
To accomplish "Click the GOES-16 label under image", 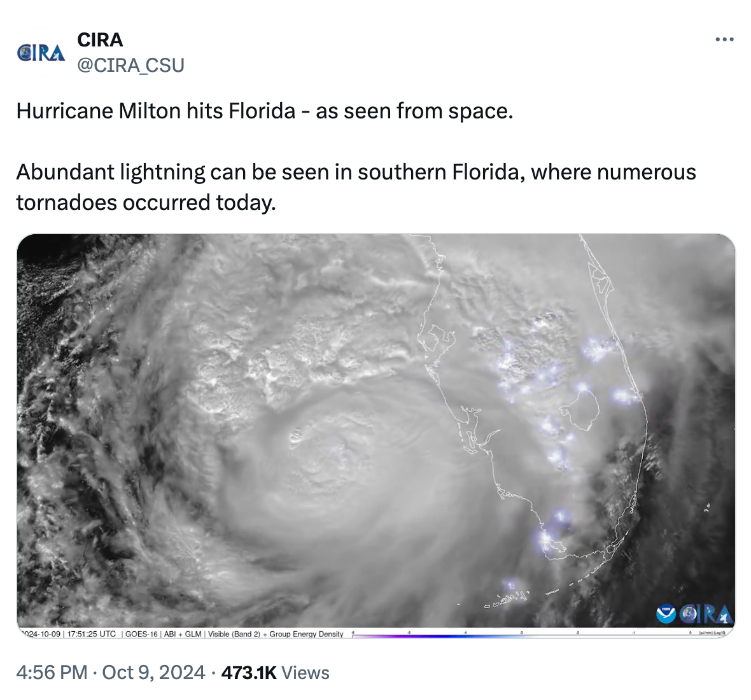I will [x=141, y=634].
